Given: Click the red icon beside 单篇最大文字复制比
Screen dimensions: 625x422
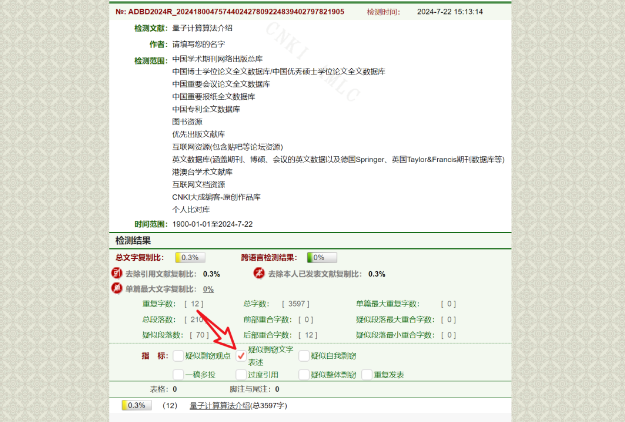Looking at the screenshot, I should [x=120, y=288].
